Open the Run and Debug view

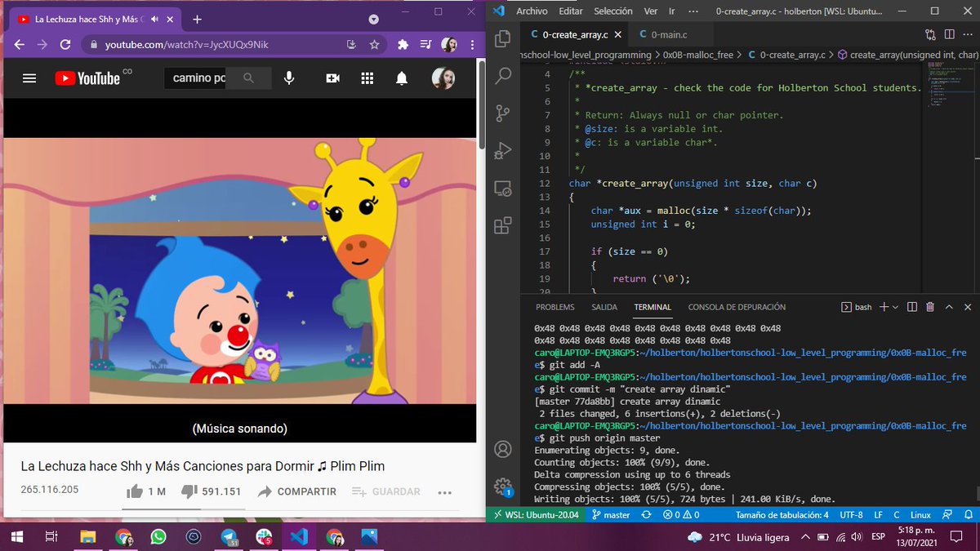coord(503,150)
